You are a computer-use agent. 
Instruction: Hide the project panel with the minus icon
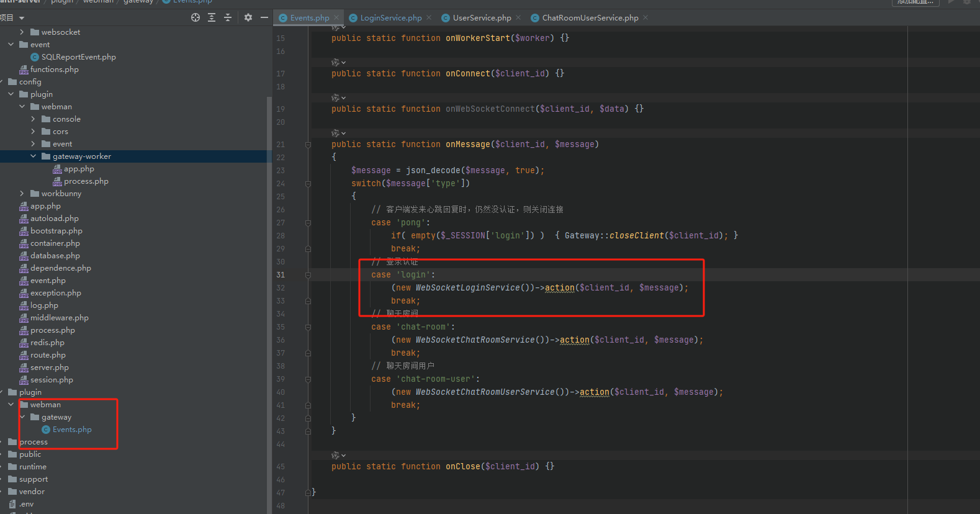point(264,17)
